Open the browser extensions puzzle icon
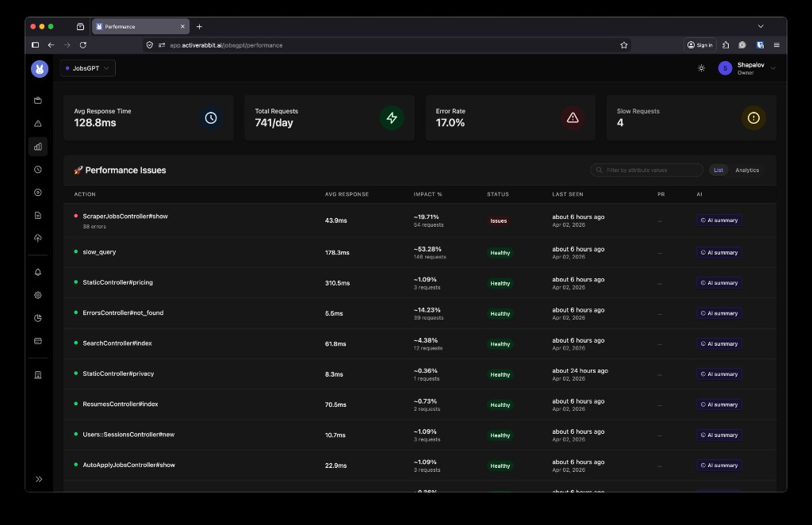Viewport: 812px width, 525px height. point(726,45)
